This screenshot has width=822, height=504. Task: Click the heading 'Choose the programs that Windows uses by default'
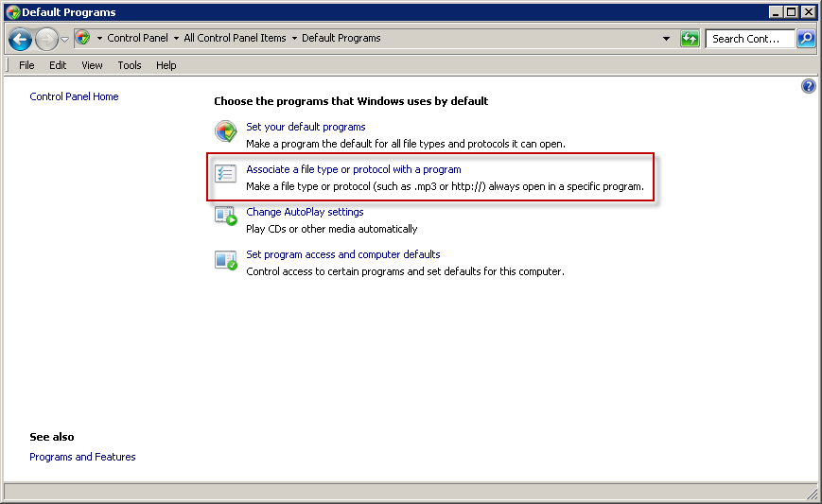[351, 101]
